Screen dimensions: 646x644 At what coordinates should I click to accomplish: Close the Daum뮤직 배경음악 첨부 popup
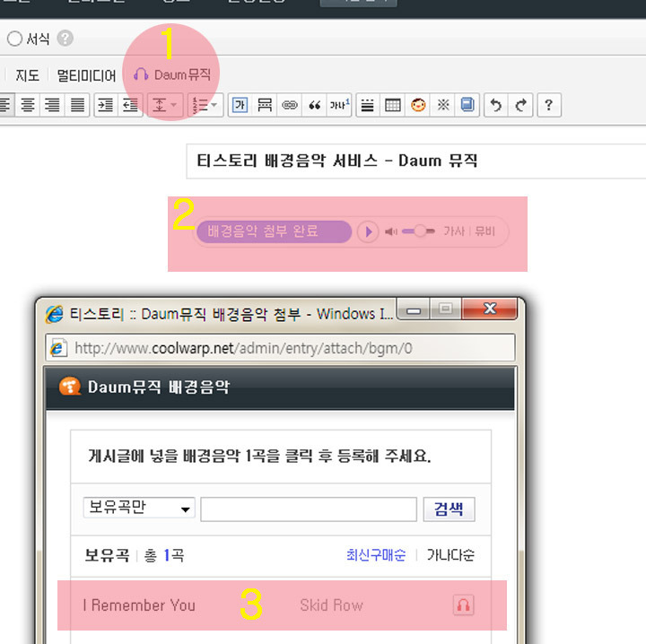tap(490, 309)
